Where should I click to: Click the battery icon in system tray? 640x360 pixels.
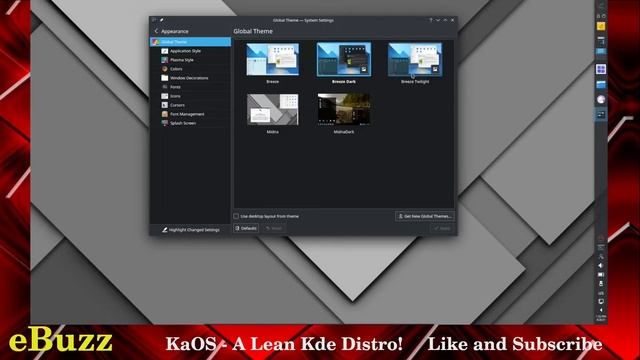(x=601, y=274)
